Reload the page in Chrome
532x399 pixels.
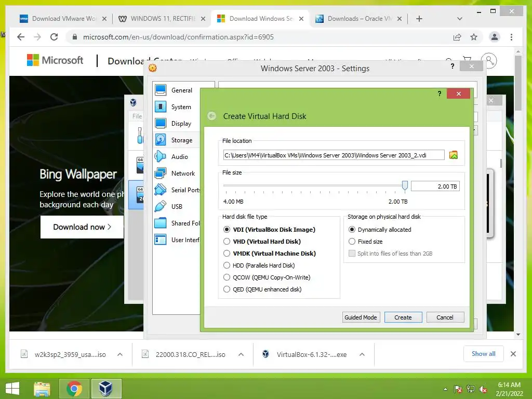(54, 37)
